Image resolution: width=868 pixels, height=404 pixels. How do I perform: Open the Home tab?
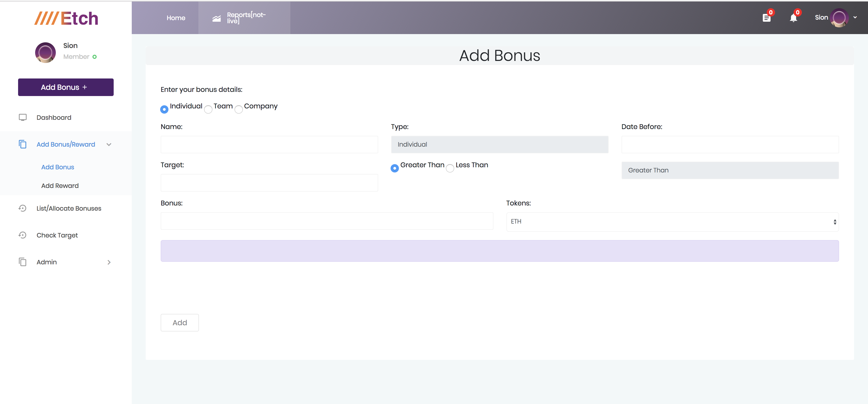[176, 18]
